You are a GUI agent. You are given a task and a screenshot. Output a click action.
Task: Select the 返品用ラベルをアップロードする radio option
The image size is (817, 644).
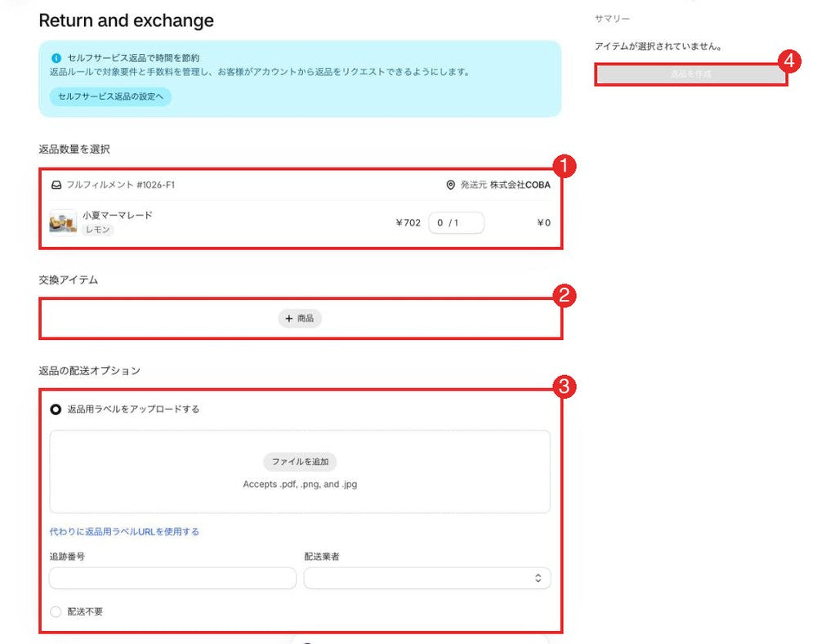pyautogui.click(x=56, y=409)
